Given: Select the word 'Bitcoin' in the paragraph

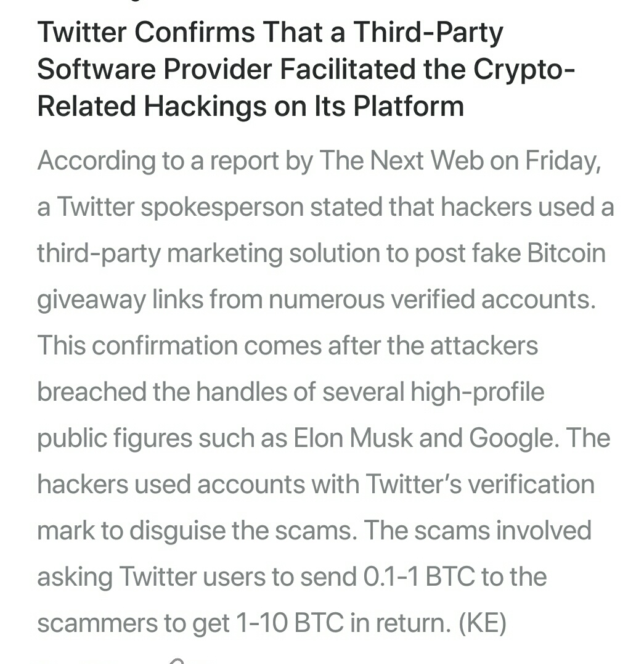Looking at the screenshot, I should [x=566, y=253].
